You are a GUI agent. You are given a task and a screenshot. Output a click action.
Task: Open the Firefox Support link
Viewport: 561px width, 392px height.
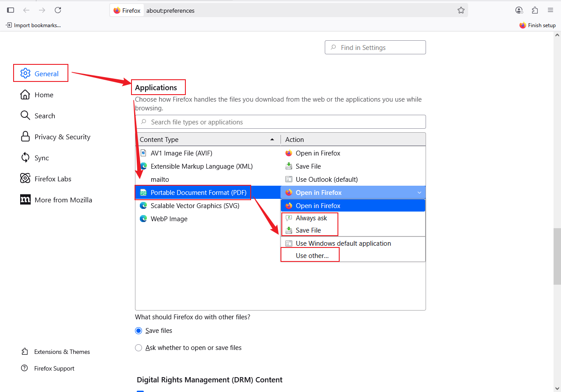click(54, 368)
